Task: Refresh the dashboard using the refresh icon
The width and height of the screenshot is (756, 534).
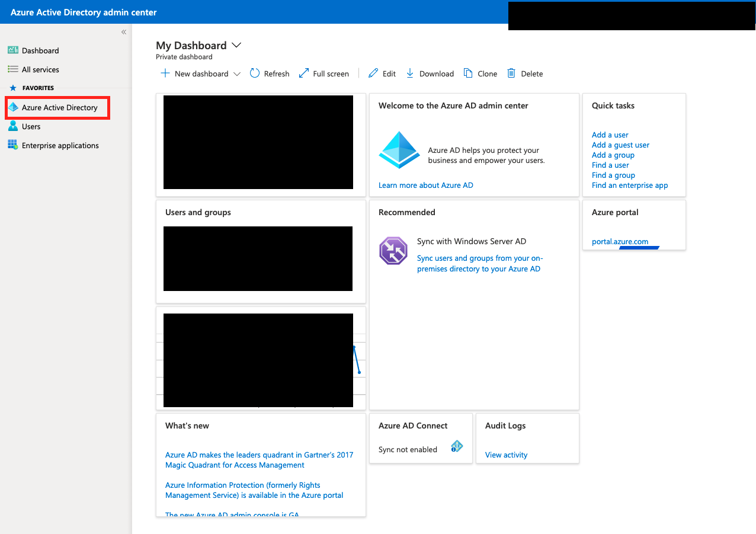Action: 254,73
